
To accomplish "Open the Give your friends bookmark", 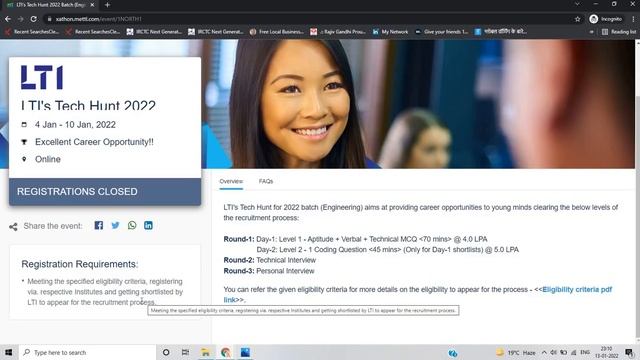I will [442, 31].
